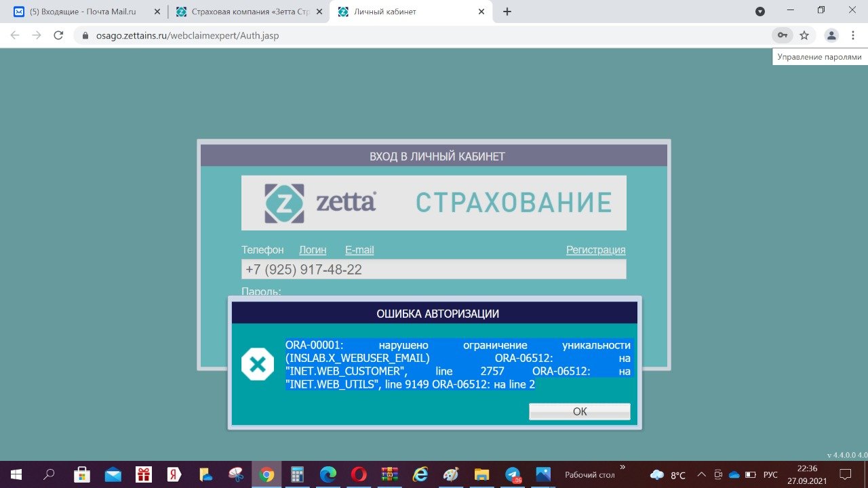Click the white X error icon in the dialog
The width and height of the screenshot is (868, 488).
(258, 365)
